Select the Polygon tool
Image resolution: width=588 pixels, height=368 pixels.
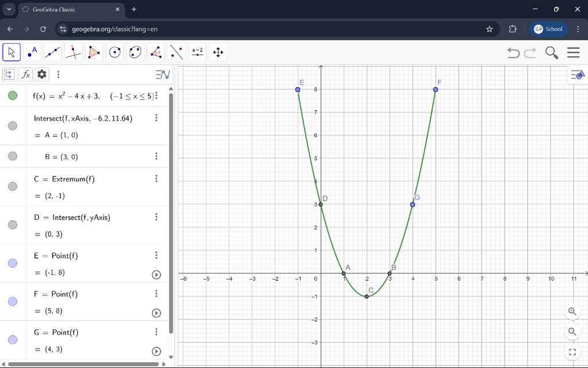click(94, 53)
